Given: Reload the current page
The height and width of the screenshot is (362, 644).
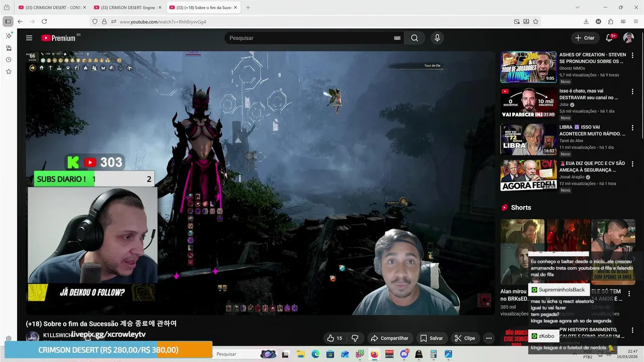Looking at the screenshot, I should point(44,22).
